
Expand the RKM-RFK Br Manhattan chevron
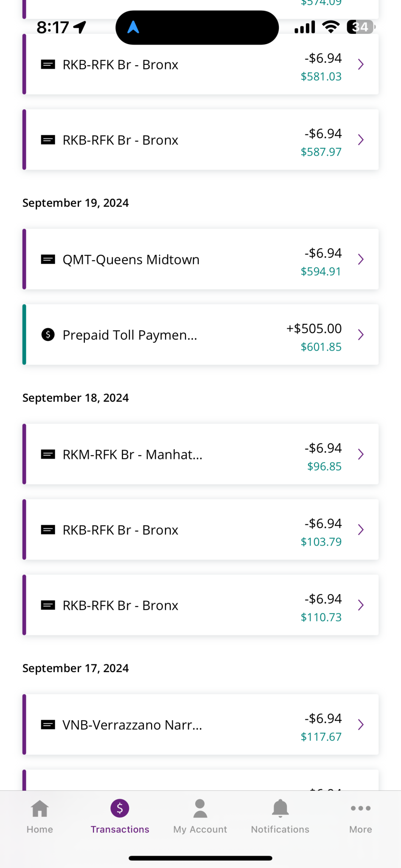click(x=361, y=454)
